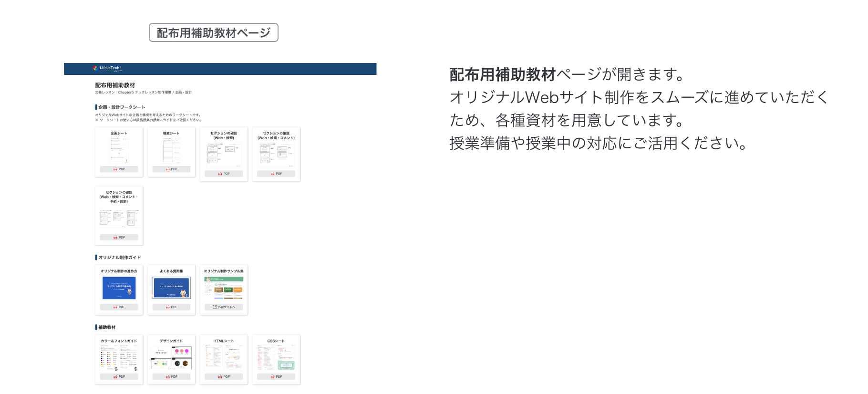Click PDF icon on よくある質問集 card

[168, 307]
